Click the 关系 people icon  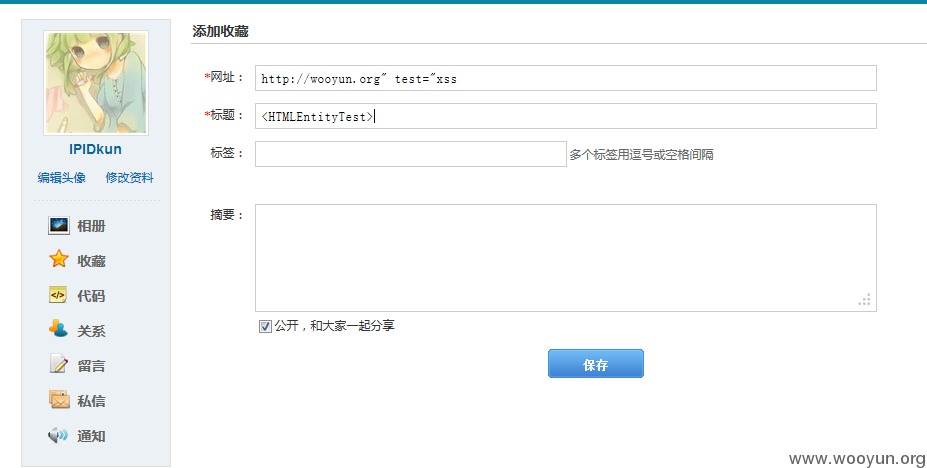(58, 329)
